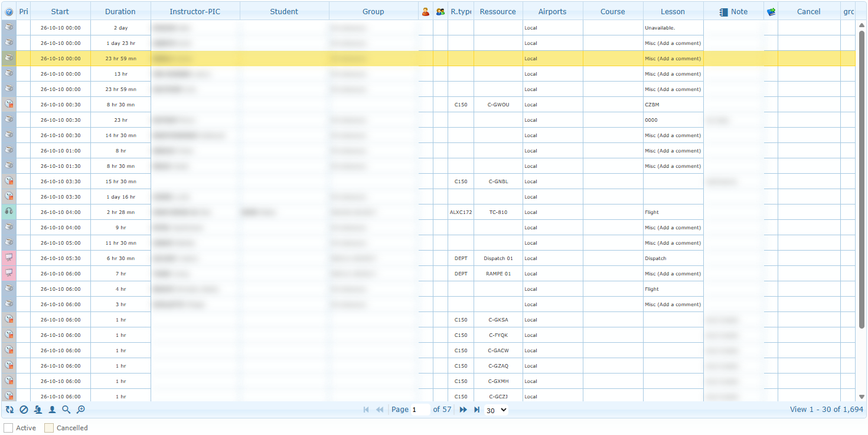Sort by the Student column header

(x=284, y=11)
